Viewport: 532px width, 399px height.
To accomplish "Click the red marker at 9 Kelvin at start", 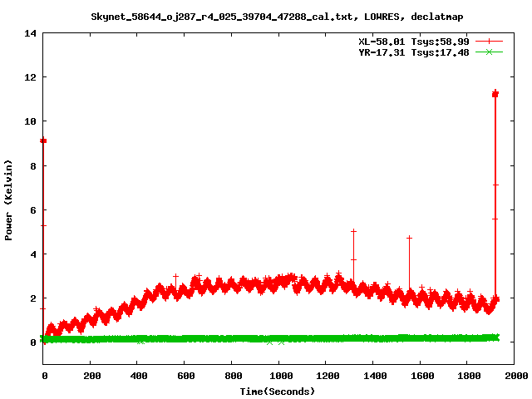I will coord(43,140).
